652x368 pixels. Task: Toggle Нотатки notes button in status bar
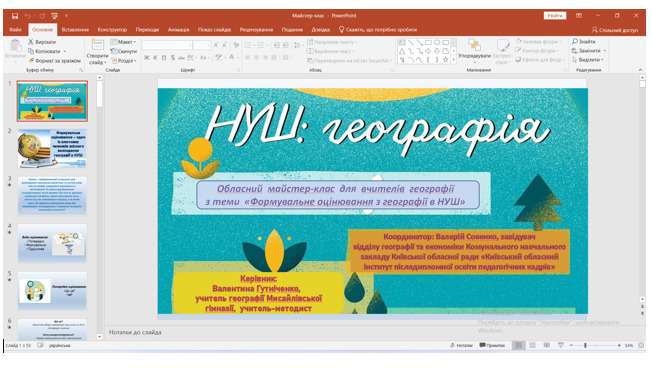pos(462,346)
